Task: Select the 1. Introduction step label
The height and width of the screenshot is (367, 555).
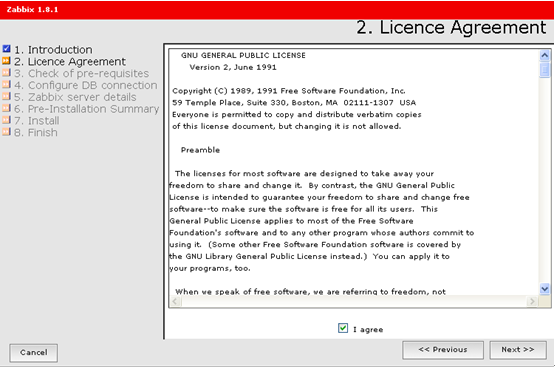Action: tap(53, 50)
